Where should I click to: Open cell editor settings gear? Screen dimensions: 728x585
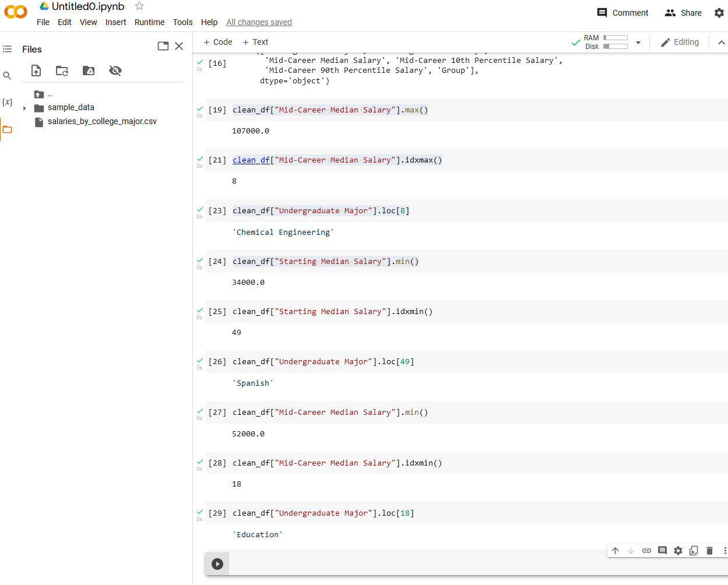click(x=678, y=550)
